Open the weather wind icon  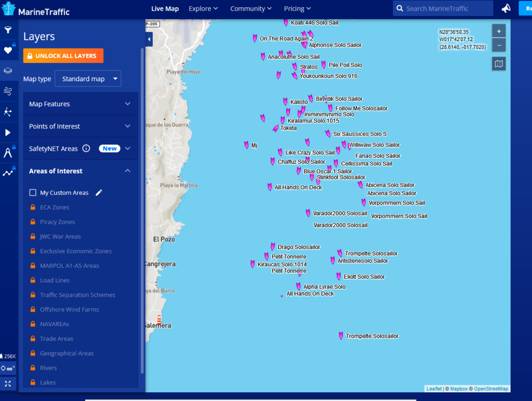click(8, 91)
